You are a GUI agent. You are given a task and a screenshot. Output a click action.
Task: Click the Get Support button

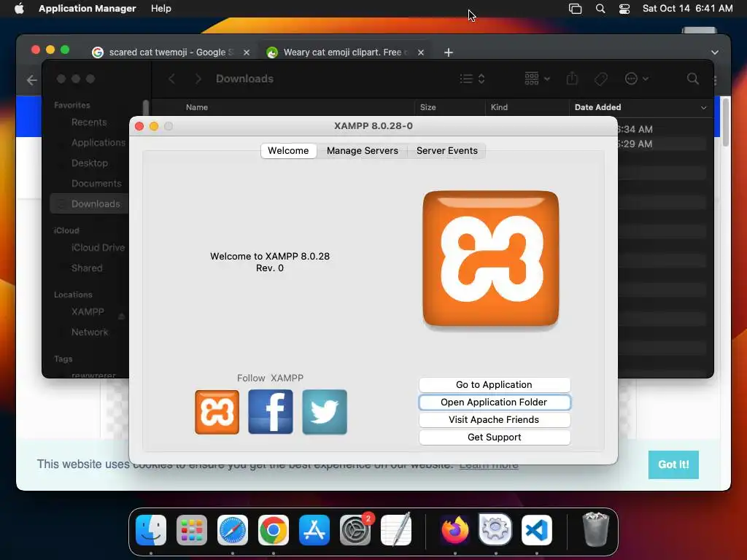click(x=494, y=437)
